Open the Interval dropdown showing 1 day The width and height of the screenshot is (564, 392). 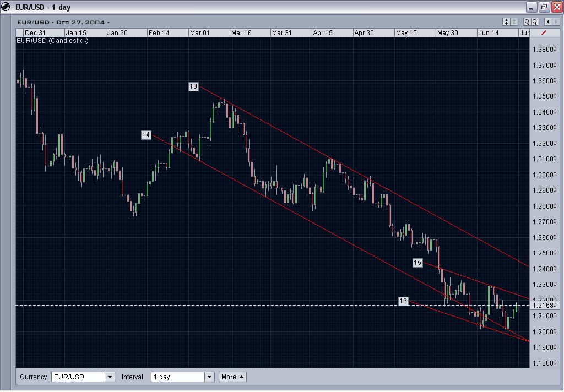[x=209, y=377]
